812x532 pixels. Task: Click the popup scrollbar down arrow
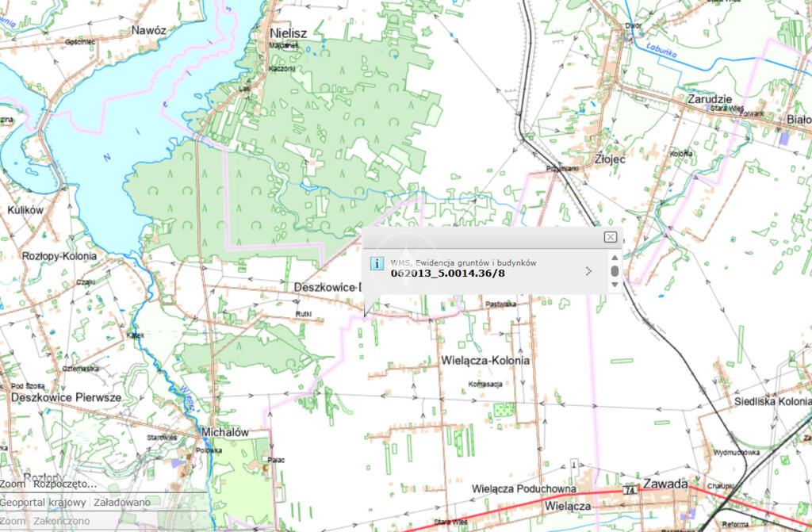coord(615,285)
